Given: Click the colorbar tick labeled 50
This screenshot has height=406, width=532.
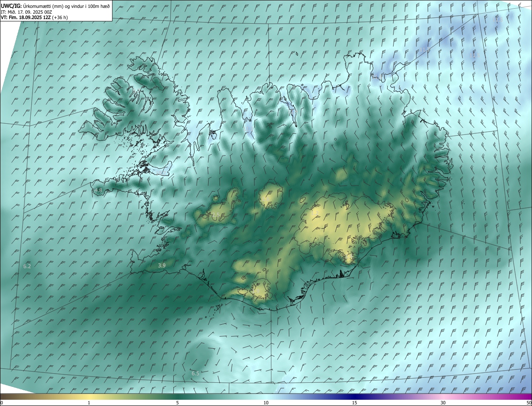Looking at the screenshot, I should [x=529, y=403].
